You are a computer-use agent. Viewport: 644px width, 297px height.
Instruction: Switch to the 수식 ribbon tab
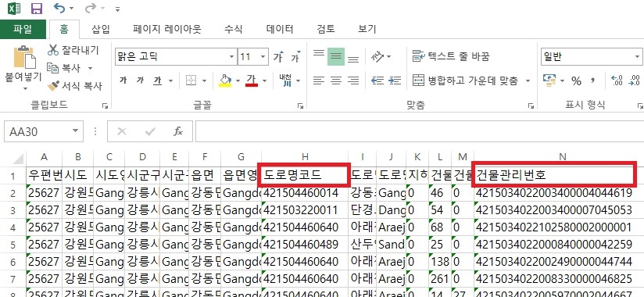click(233, 29)
